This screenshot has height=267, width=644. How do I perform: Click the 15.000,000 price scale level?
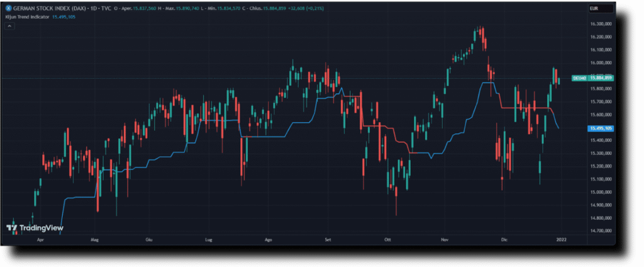point(601,191)
